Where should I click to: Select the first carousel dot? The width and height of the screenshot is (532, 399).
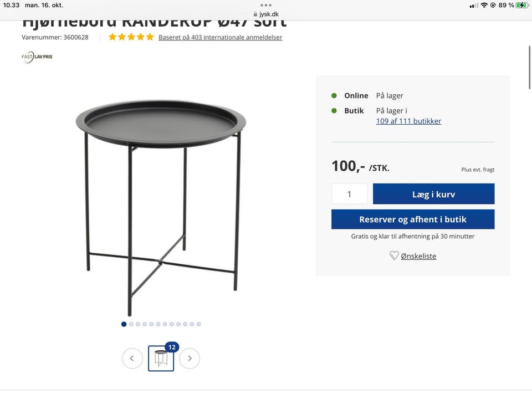[124, 324]
